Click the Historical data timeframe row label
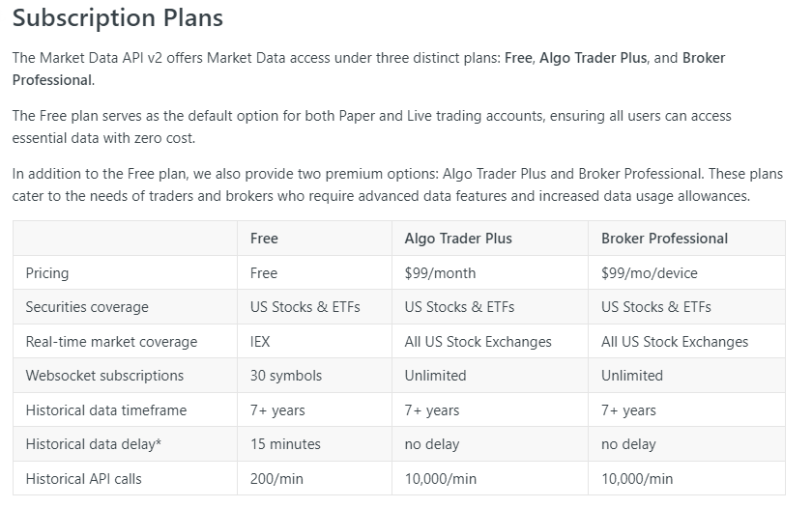Screen dimensions: 812x508 106,410
